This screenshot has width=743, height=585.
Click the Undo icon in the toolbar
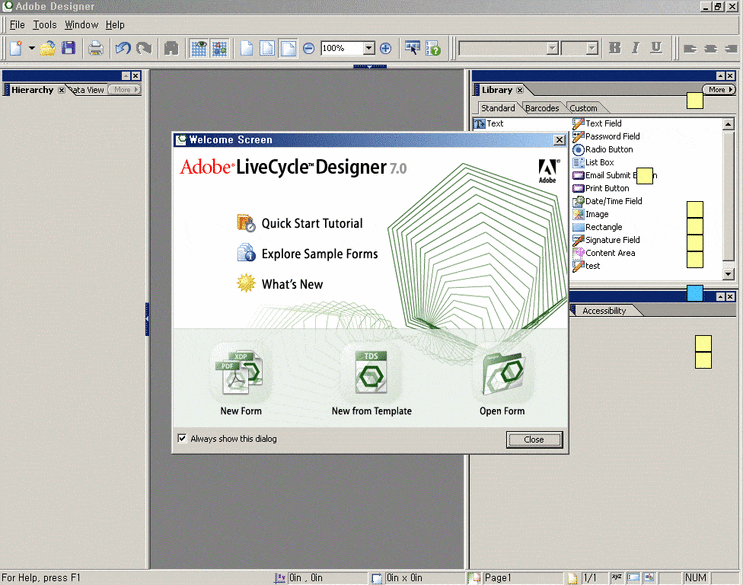click(122, 48)
